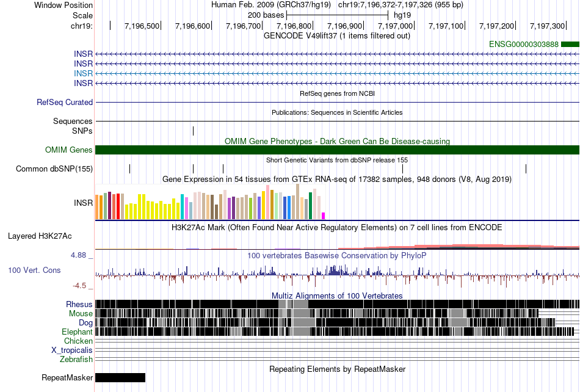Click the Human Feb. 2009 (GRCh37/hg19) text
The image size is (580, 392).
(272, 5)
